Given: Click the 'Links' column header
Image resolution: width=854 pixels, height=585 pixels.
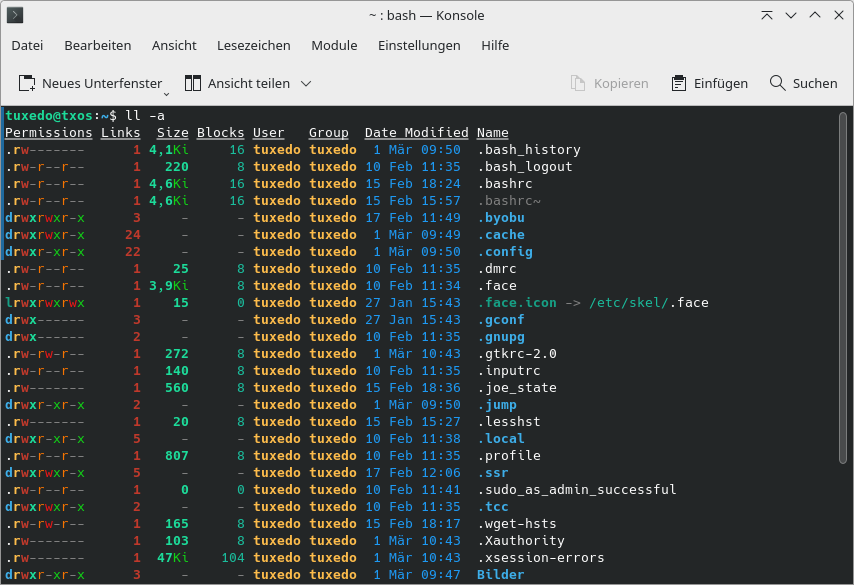Looking at the screenshot, I should 121,133.
